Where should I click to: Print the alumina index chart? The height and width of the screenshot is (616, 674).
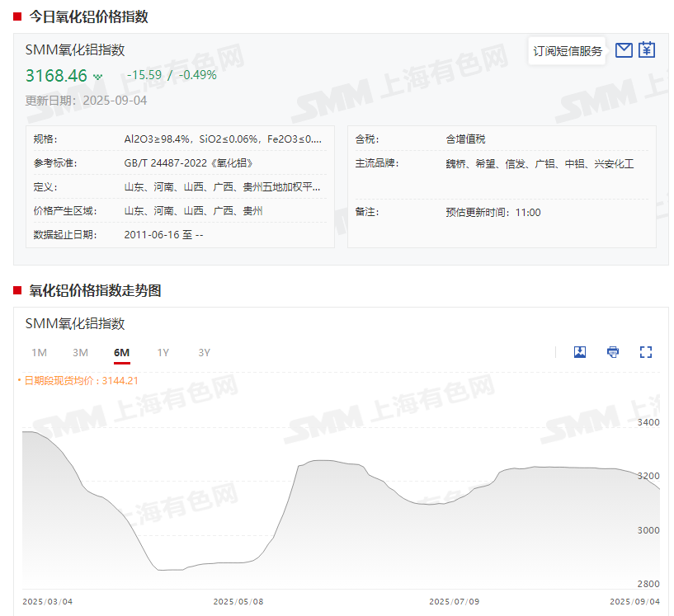(613, 352)
